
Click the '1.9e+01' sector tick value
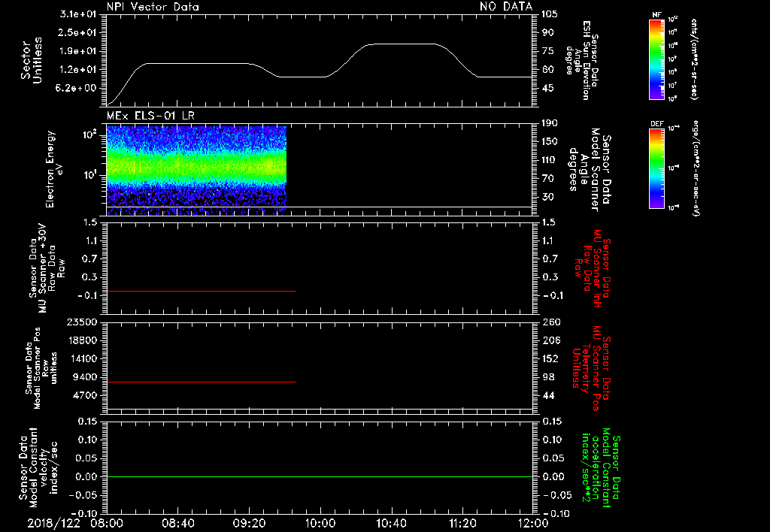(x=78, y=52)
